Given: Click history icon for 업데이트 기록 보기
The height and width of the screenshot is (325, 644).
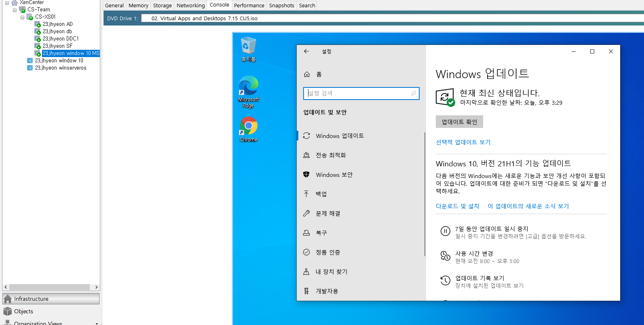Looking at the screenshot, I should pos(445,280).
